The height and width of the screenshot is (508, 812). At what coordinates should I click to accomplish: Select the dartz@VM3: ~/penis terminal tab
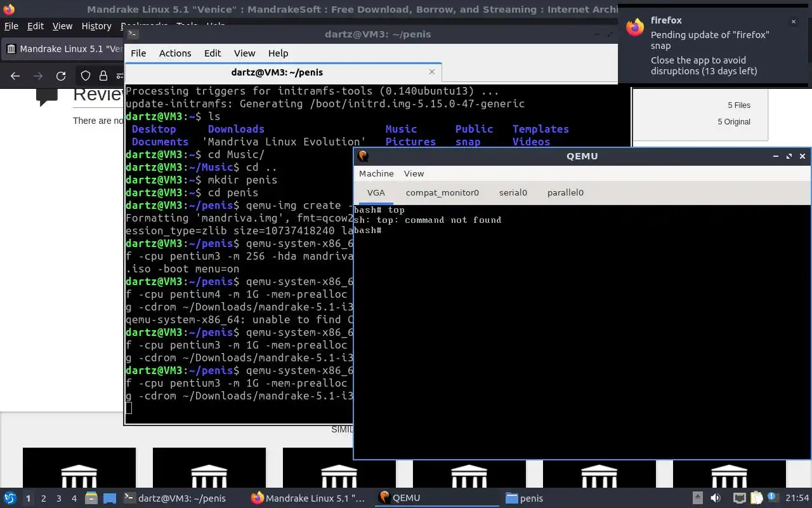pyautogui.click(x=277, y=72)
